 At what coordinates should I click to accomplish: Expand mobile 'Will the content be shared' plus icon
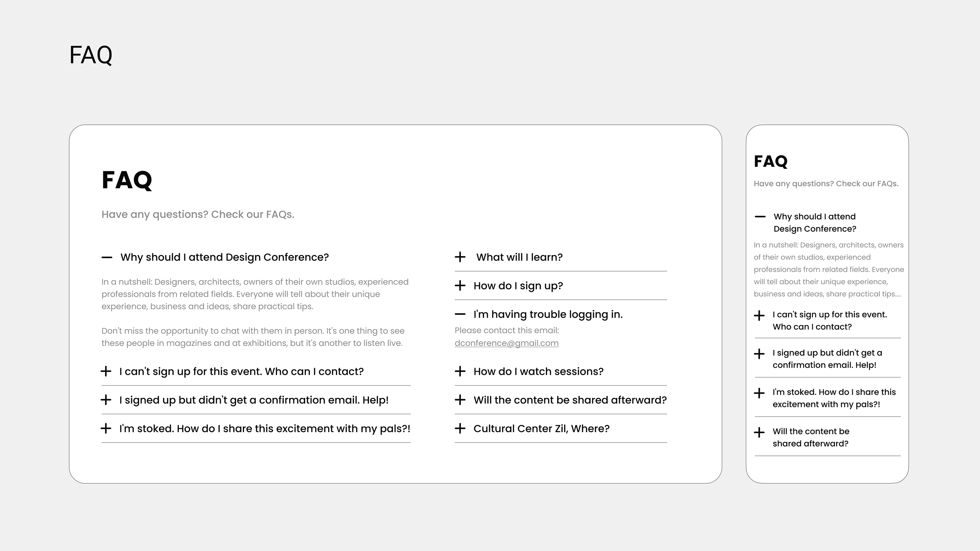(x=759, y=432)
